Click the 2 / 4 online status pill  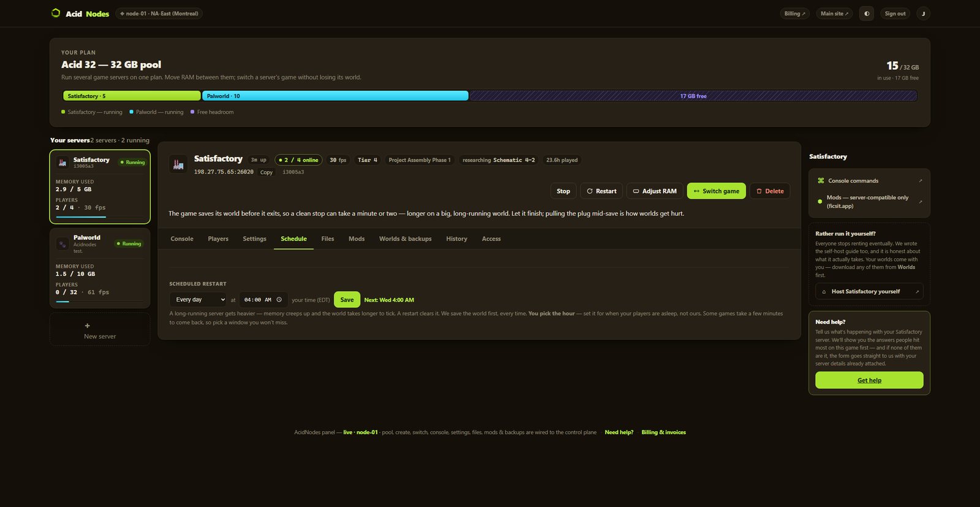[298, 160]
